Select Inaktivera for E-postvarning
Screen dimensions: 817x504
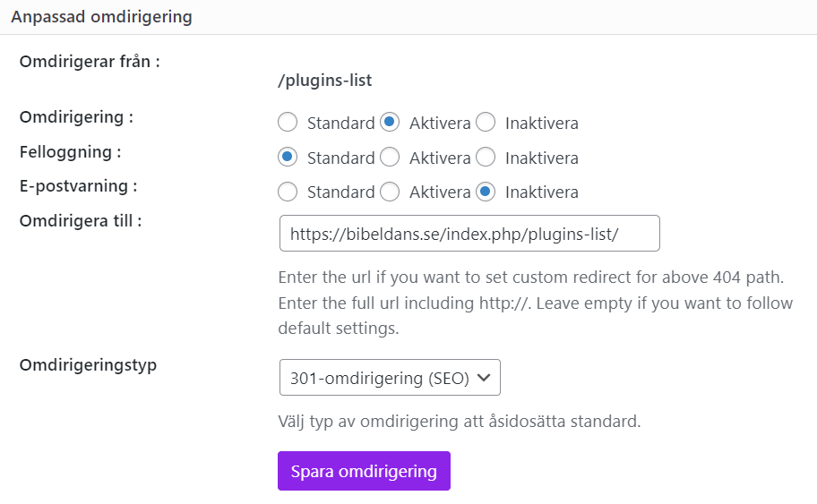486,191
